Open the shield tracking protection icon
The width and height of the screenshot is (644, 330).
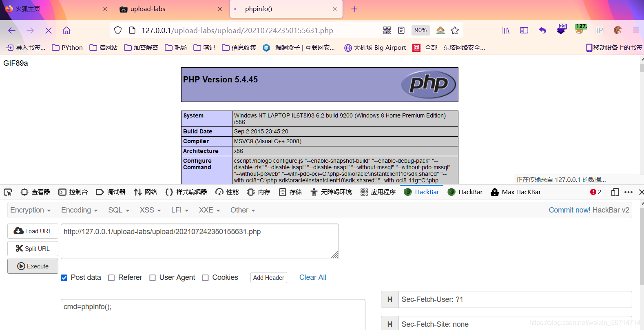(118, 30)
